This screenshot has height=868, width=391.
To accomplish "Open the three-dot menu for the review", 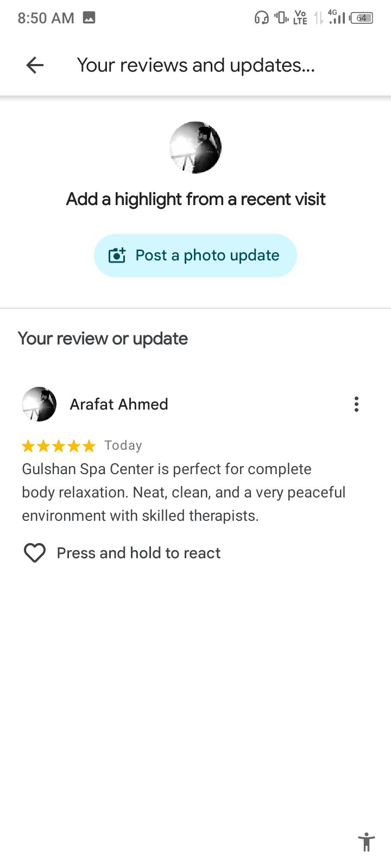I will (356, 404).
